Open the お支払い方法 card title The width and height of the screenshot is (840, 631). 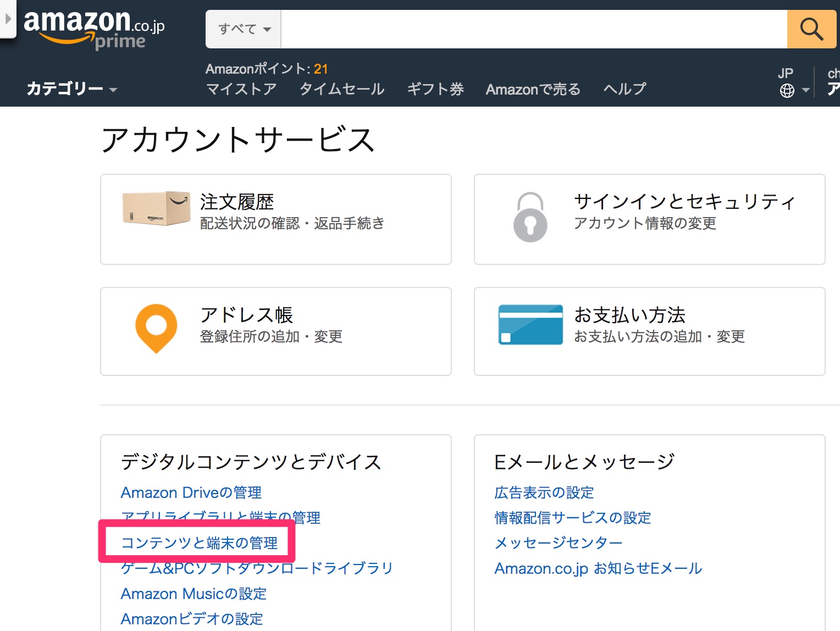tap(629, 315)
